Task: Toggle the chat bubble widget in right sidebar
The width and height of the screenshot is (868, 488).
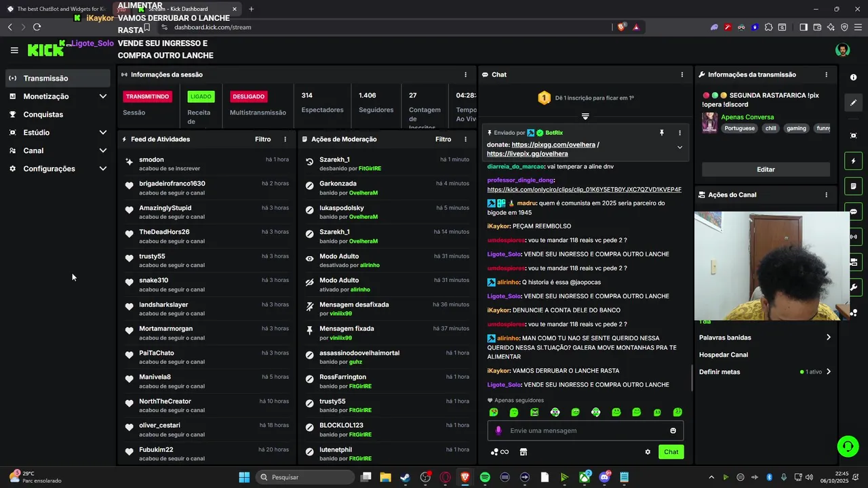Action: click(x=853, y=211)
